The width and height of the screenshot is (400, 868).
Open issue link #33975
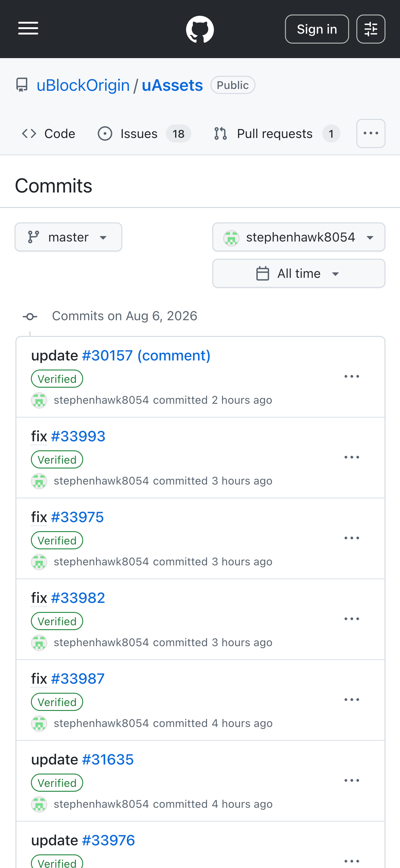[x=77, y=517]
